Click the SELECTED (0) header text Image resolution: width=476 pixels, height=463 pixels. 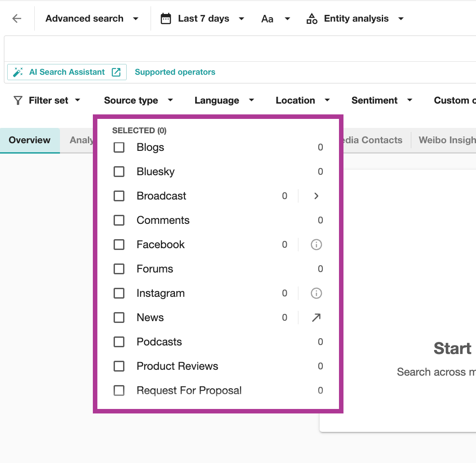coord(139,131)
